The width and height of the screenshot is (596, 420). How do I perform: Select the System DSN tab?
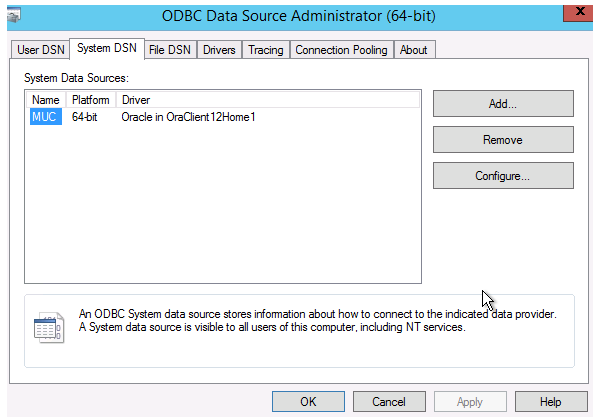click(107, 48)
